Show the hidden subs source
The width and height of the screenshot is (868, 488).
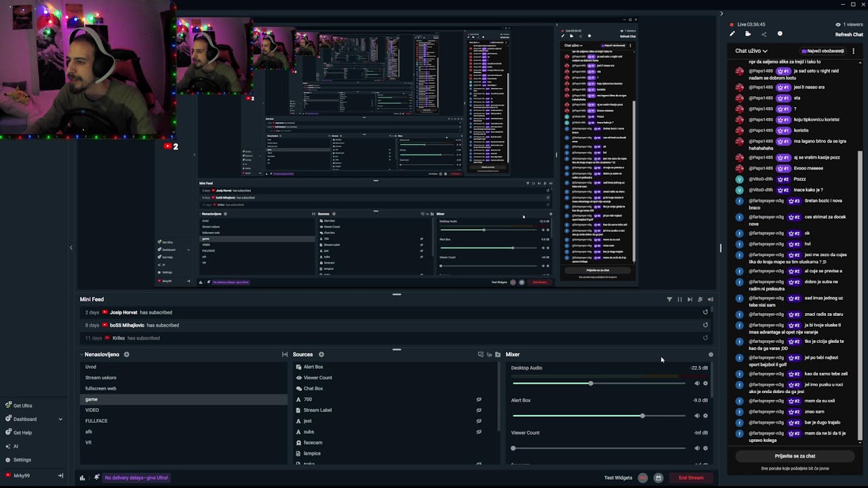pos(479,432)
